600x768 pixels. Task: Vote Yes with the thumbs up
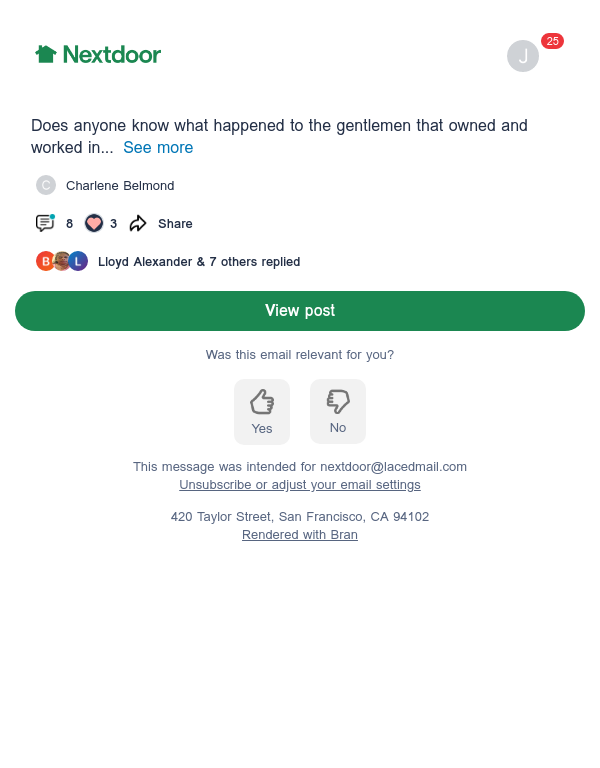[x=262, y=412]
